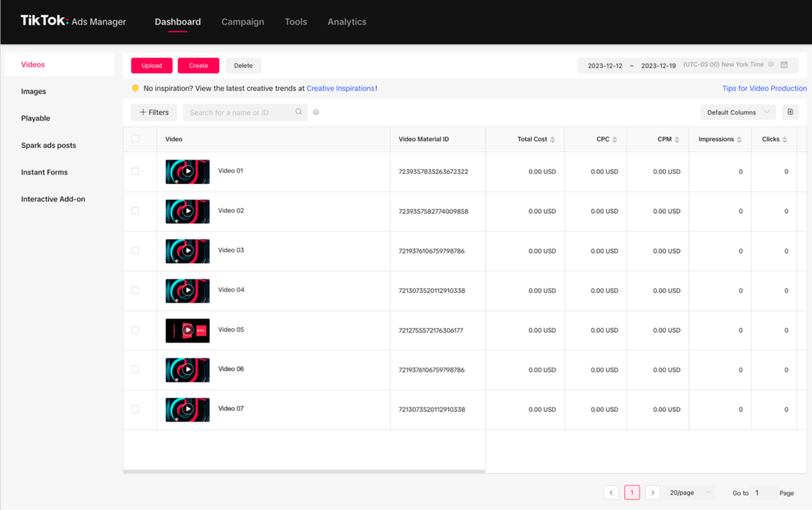
Task: Open the Analytics menu item
Action: (x=347, y=22)
